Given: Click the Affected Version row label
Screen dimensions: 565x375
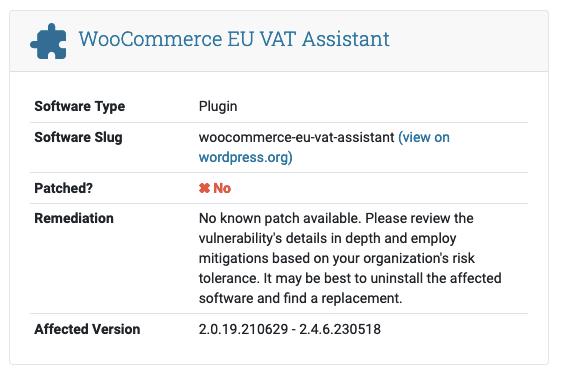Looking at the screenshot, I should (x=87, y=329).
